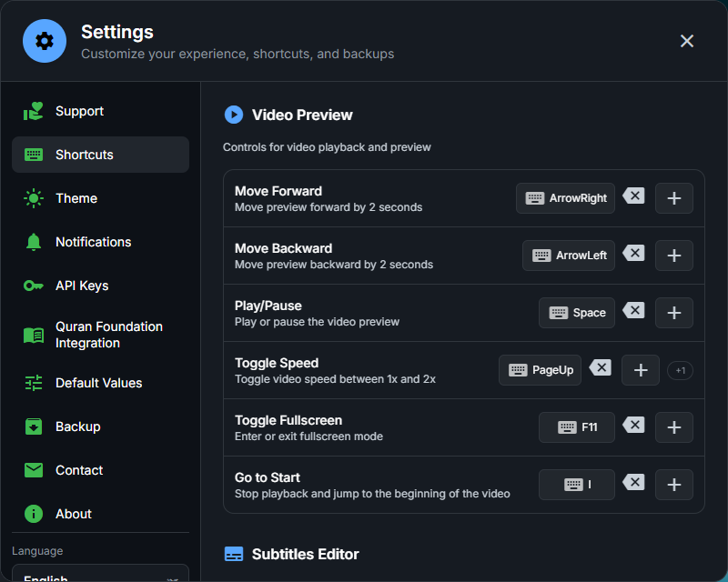Add a new shortcut for Move Backward

tap(674, 256)
